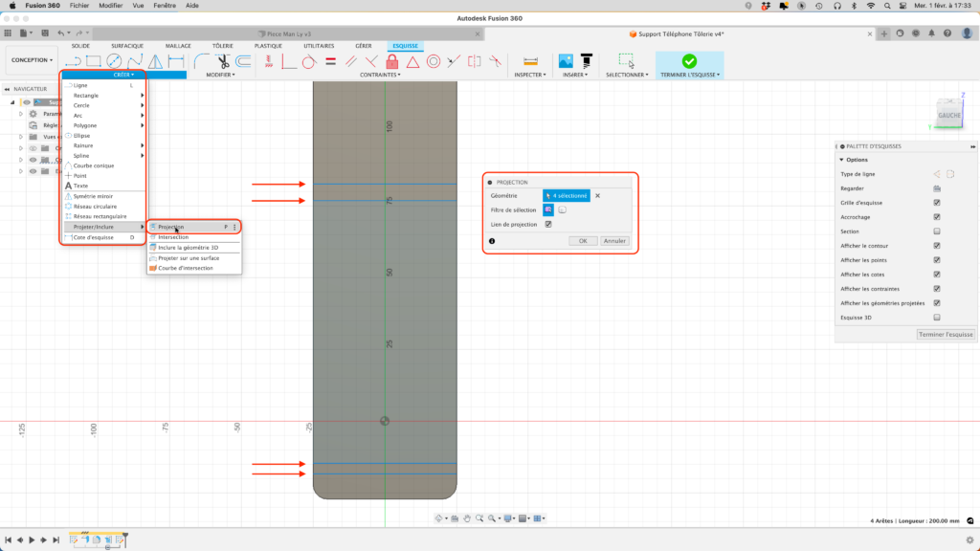The image size is (980, 551).
Task: Toggle the Grille d'esquisse checkbox
Action: point(937,203)
